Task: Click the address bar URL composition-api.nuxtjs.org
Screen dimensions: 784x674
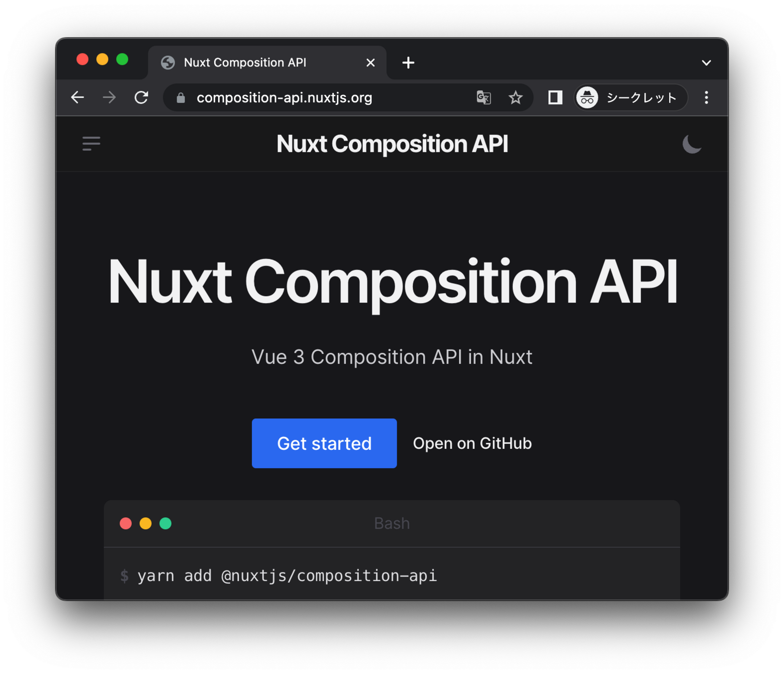Action: point(284,97)
